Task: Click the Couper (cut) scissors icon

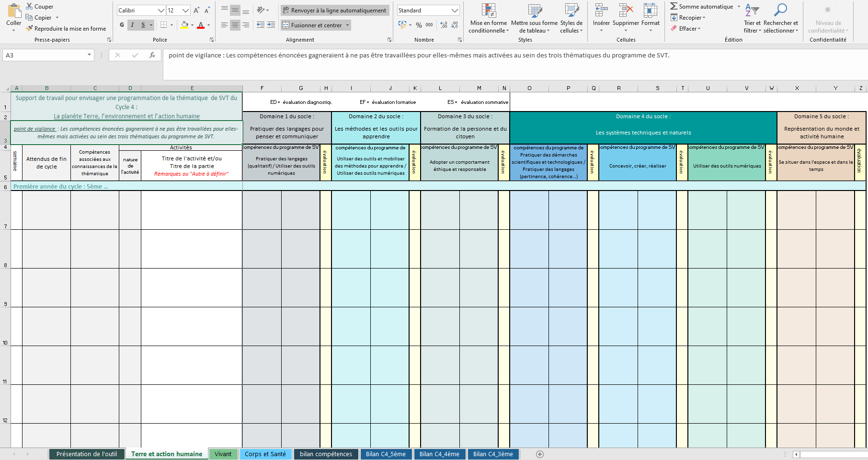Action: point(29,6)
